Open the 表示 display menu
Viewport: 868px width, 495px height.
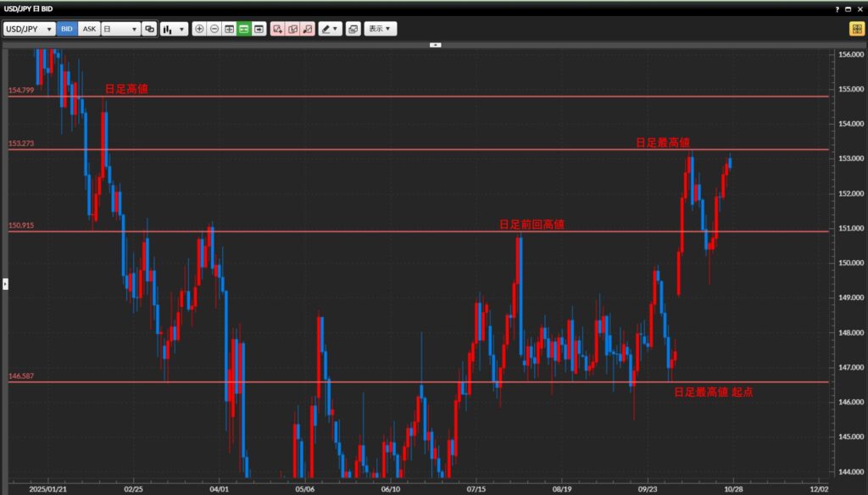click(x=381, y=29)
